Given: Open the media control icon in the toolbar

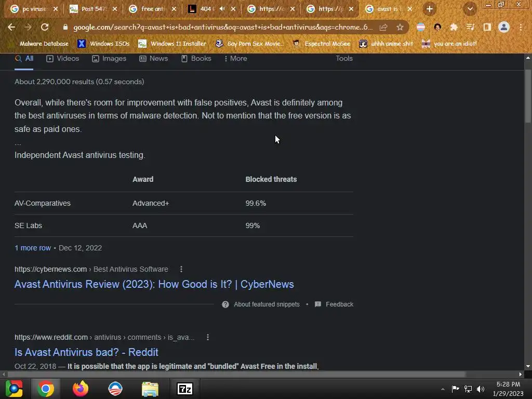Looking at the screenshot, I should coord(470,27).
